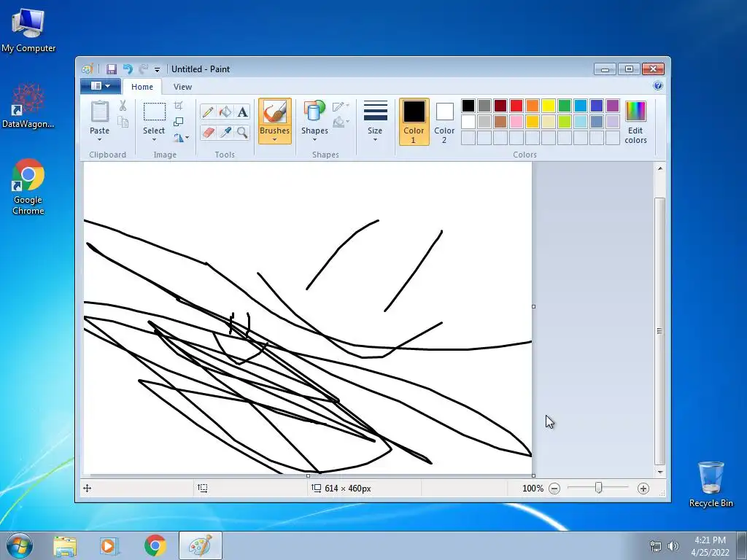
Task: Click the Crop icon in Image group
Action: (178, 105)
